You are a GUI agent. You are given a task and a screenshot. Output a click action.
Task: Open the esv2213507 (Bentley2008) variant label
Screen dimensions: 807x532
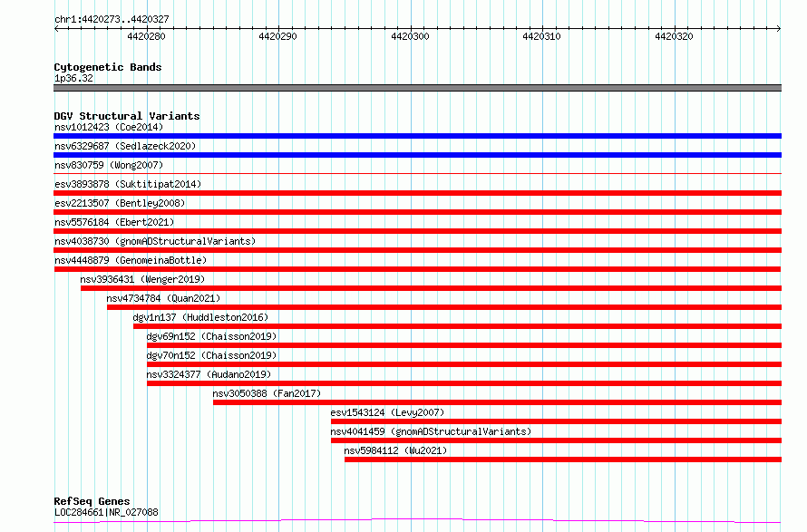tap(120, 203)
